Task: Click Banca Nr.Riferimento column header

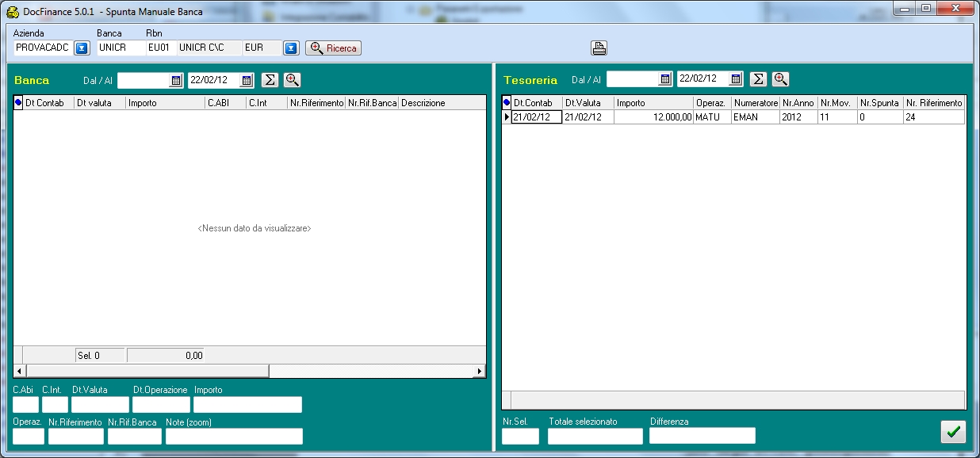Action: point(316,103)
